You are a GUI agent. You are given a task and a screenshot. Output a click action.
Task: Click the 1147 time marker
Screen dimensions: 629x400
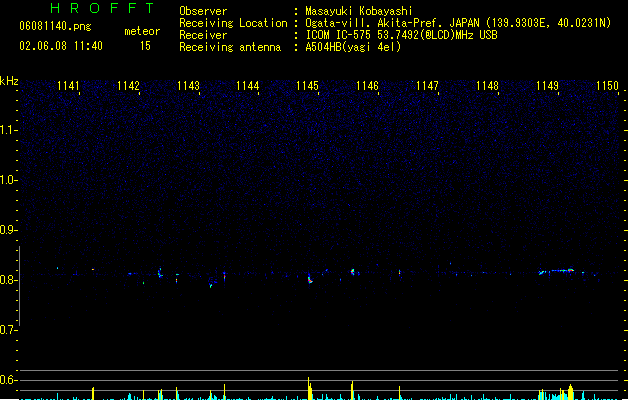coord(427,86)
